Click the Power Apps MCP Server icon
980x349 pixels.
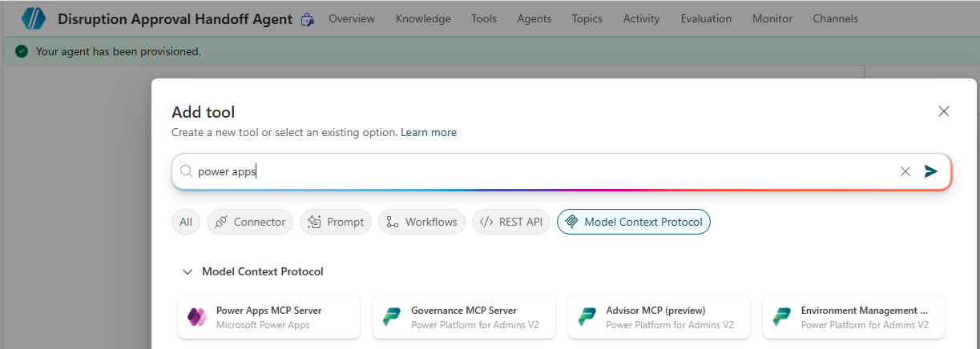coord(197,317)
